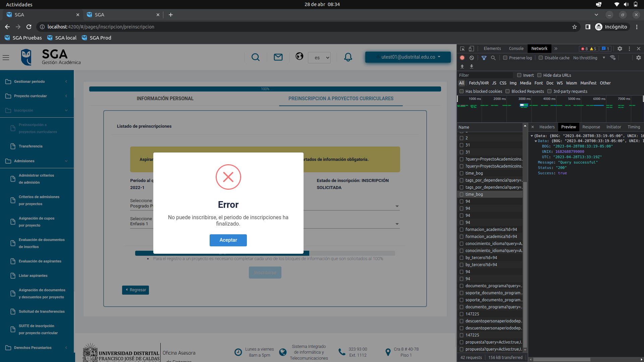The image size is (644, 362).
Task: Open the Response tab for the selected request
Action: [591, 127]
